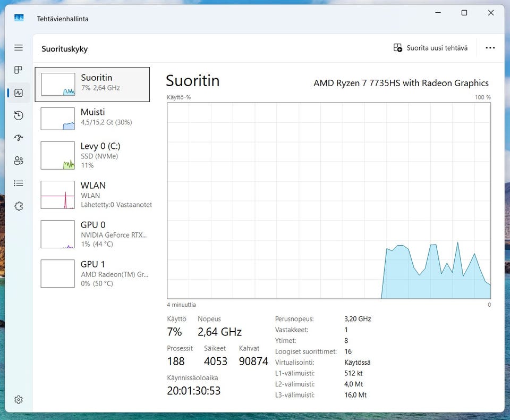Open the hamburger navigation menu
510x420 pixels.
click(19, 47)
